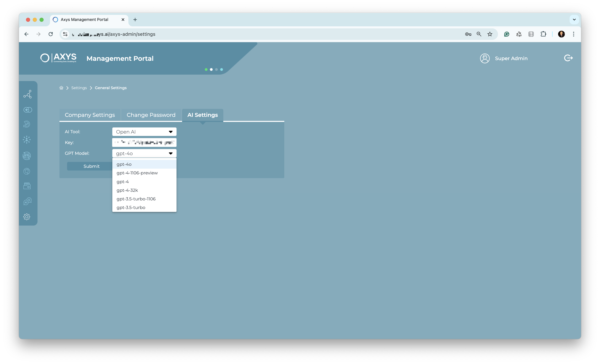Switch to Change Password tab
Screen dimensions: 600x364
click(151, 115)
